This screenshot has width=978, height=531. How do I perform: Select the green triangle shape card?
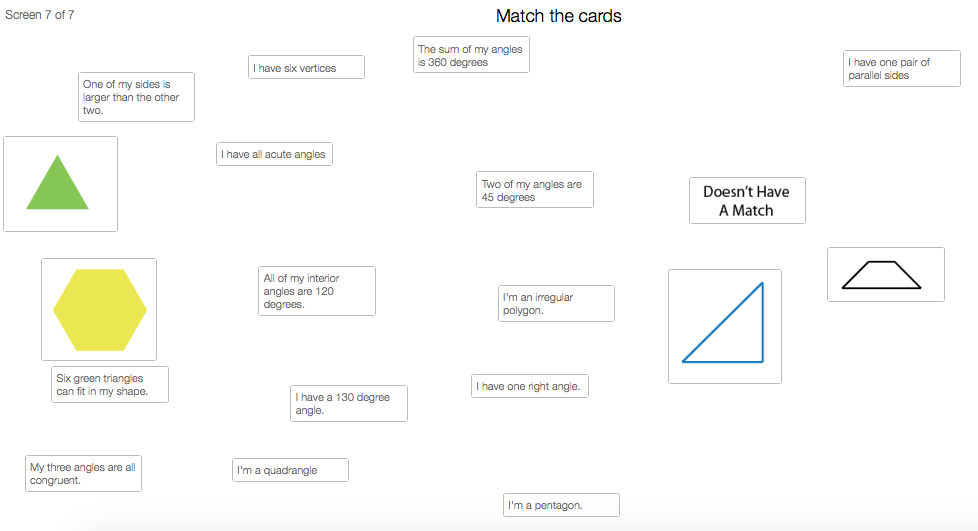point(60,184)
